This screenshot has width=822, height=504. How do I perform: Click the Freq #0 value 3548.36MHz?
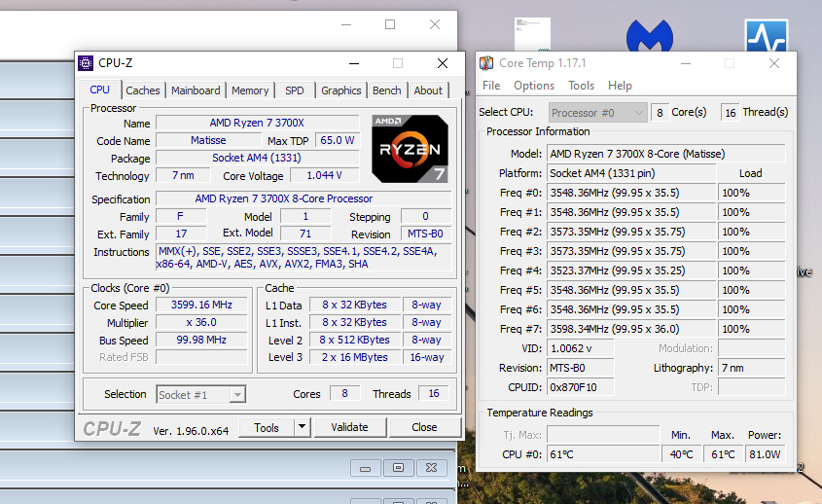tap(631, 193)
